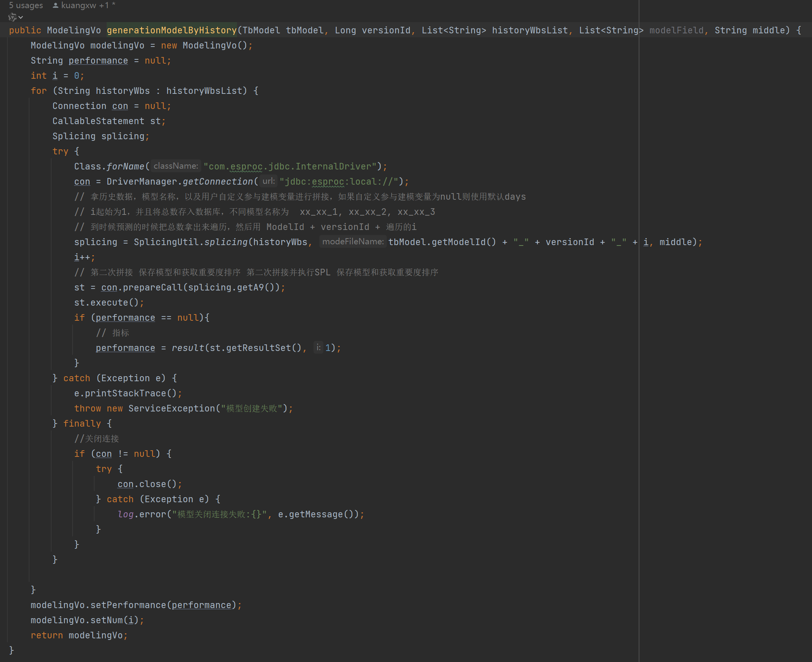812x662 pixels.
Task: Click the getConnection method call
Action: tap(218, 181)
